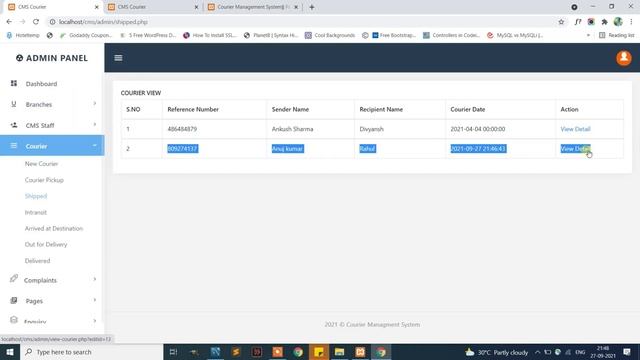Expand Pages submenu chevron
The width and height of the screenshot is (640, 360).
(95, 300)
